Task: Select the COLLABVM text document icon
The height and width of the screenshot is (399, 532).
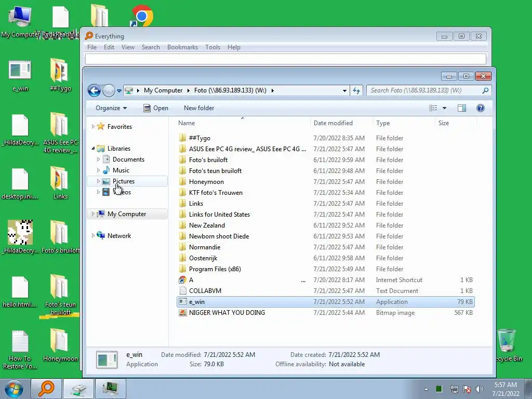Action: (x=182, y=291)
